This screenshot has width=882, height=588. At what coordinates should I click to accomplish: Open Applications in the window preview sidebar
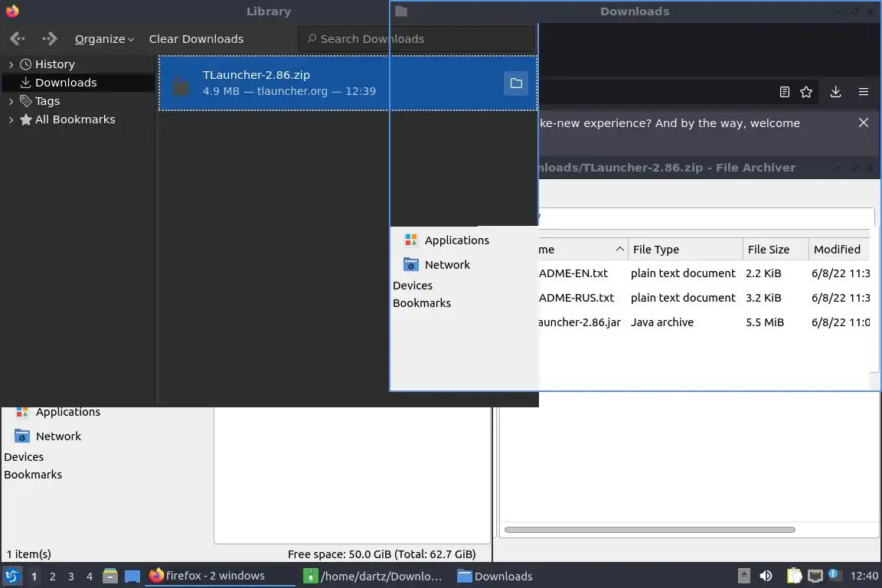pyautogui.click(x=446, y=240)
